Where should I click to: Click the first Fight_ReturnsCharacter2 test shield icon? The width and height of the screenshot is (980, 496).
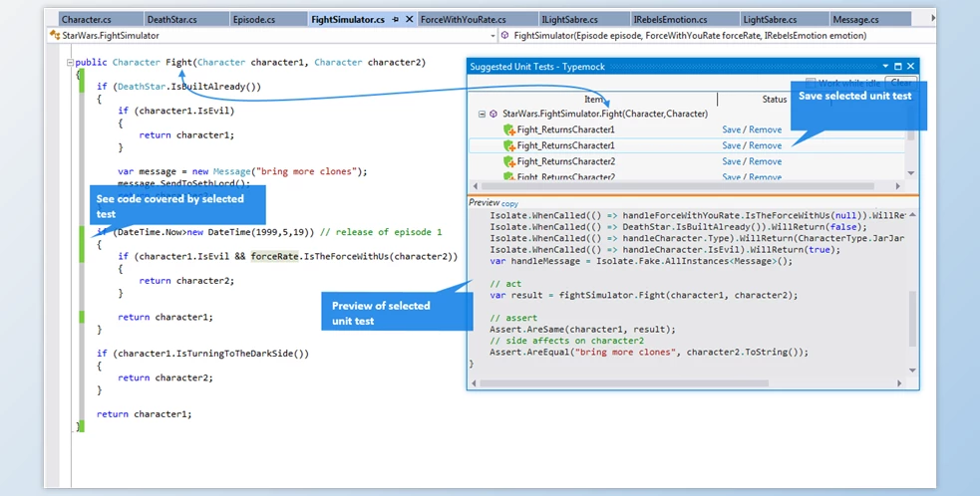(x=508, y=161)
